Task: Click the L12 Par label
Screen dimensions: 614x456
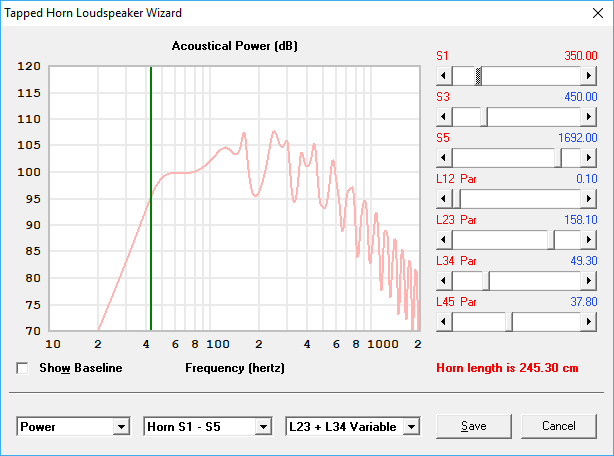Action: click(x=456, y=179)
